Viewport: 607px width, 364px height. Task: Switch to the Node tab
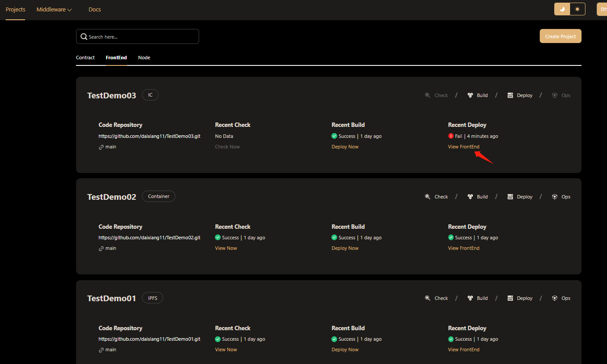pyautogui.click(x=144, y=58)
